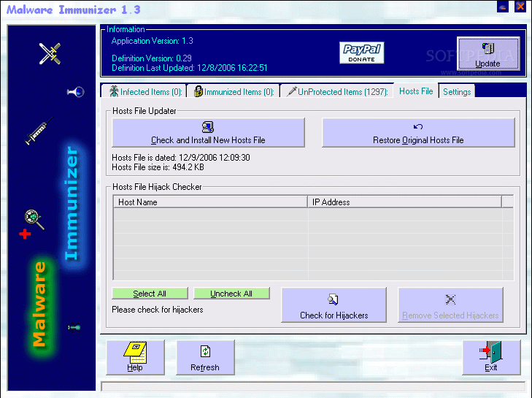Click the bug icon on Infected Items tab

(114, 91)
